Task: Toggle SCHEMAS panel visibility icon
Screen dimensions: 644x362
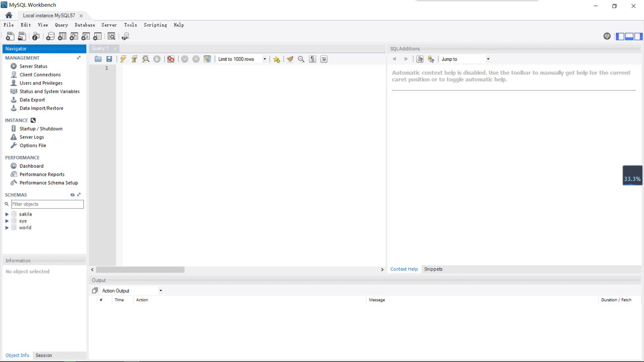Action: coord(79,195)
